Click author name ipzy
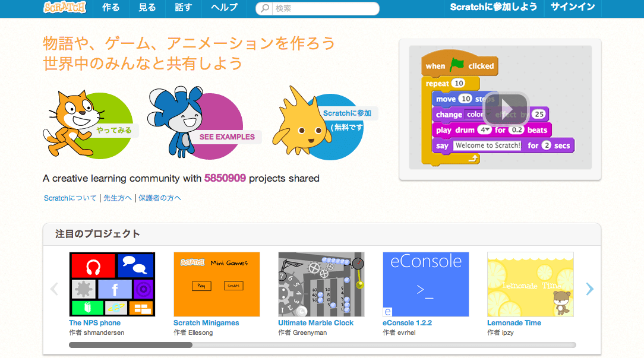 click(507, 332)
